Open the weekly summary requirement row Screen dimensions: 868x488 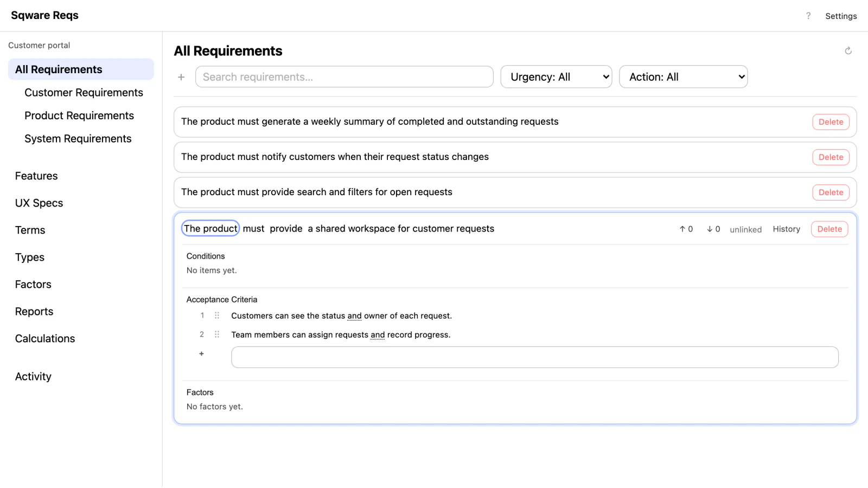point(515,122)
